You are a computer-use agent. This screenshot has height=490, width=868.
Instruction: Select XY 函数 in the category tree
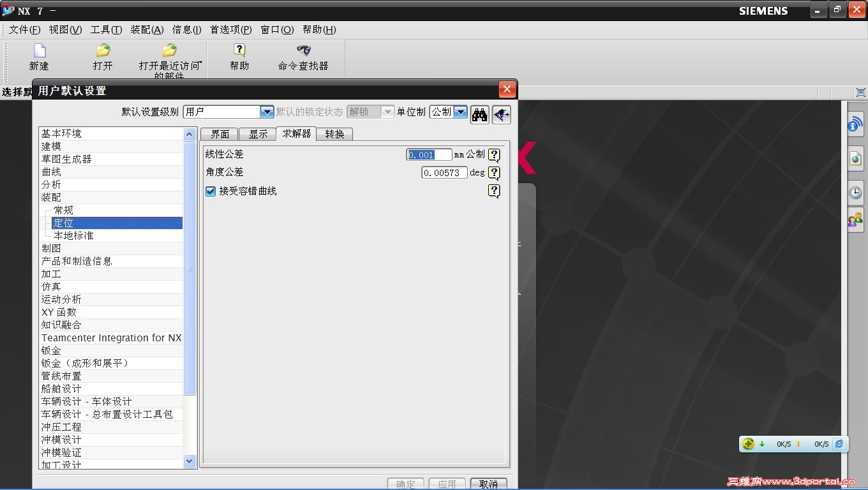[x=59, y=312]
